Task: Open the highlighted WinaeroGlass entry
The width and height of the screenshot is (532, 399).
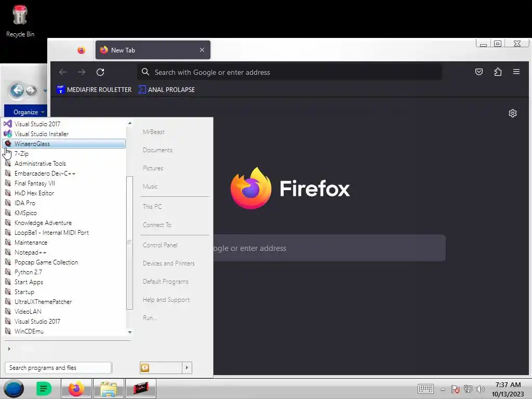Action: coord(64,143)
